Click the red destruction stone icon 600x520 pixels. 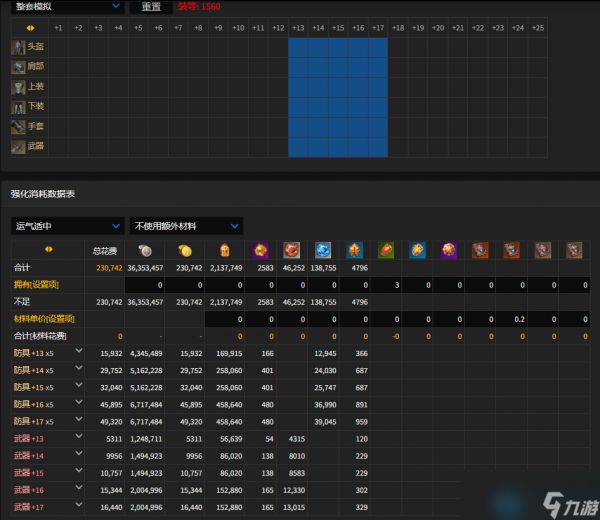292,250
